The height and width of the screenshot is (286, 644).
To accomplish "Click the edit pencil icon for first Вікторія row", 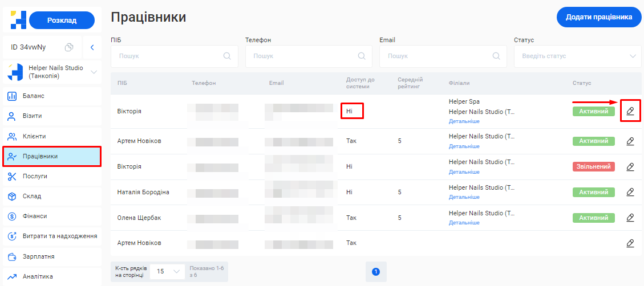I will coord(630,111).
